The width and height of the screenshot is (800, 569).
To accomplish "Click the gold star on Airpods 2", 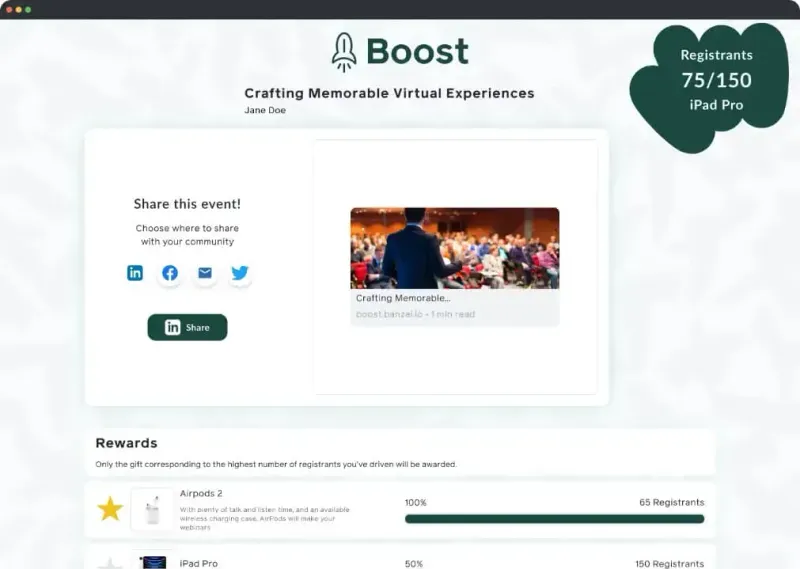I will coord(110,509).
